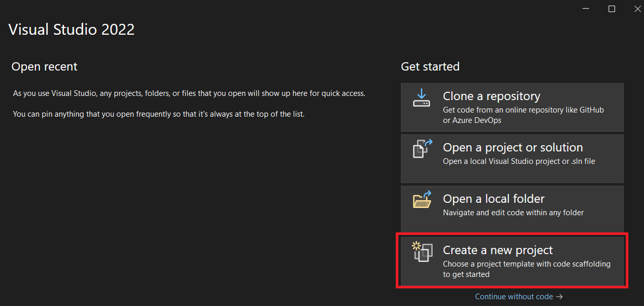This screenshot has height=306, width=644.
Task: Click the Open a local folder icon
Action: [x=422, y=200]
